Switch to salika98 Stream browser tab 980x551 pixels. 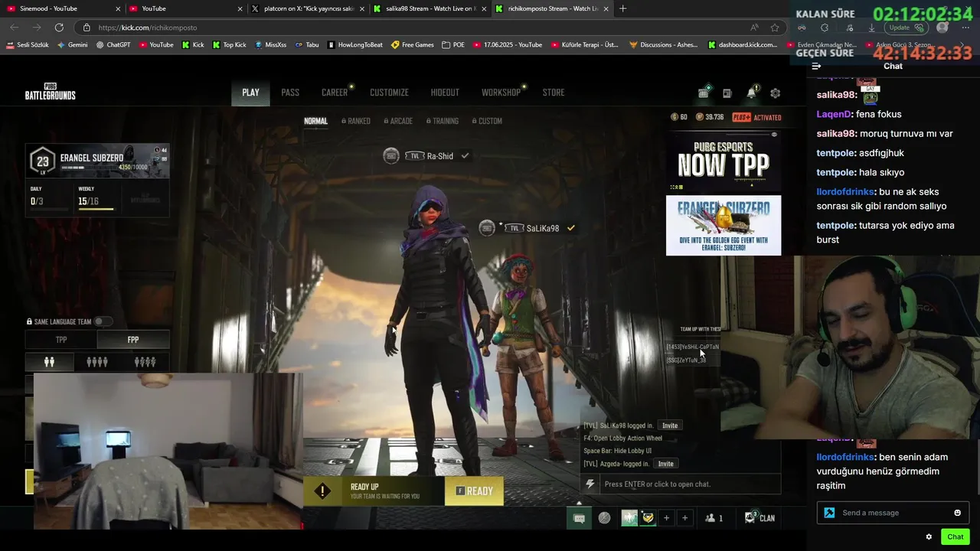pos(432,8)
